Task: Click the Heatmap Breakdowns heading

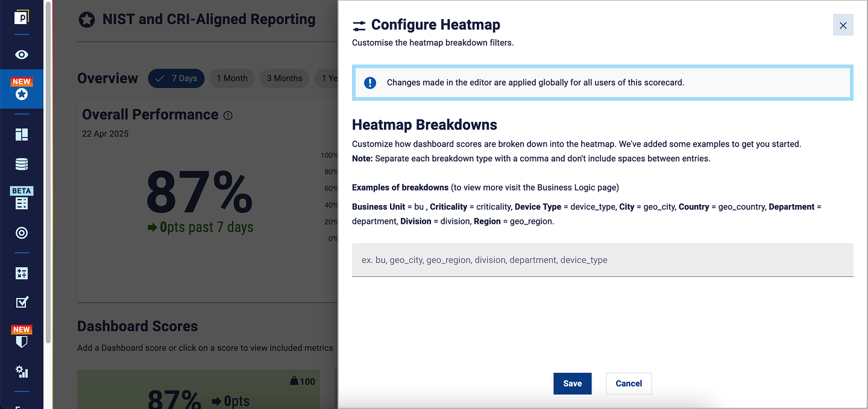Action: coord(424,125)
